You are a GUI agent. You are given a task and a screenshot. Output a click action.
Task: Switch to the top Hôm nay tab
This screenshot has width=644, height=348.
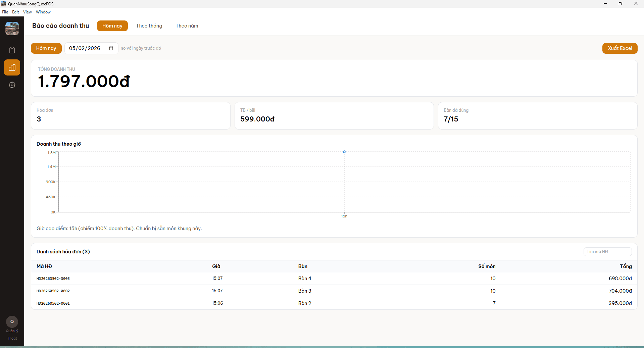pyautogui.click(x=112, y=26)
